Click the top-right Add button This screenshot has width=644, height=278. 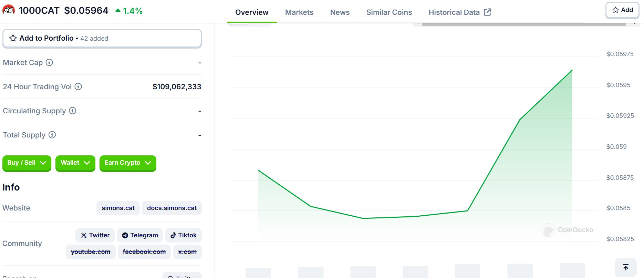622,10
